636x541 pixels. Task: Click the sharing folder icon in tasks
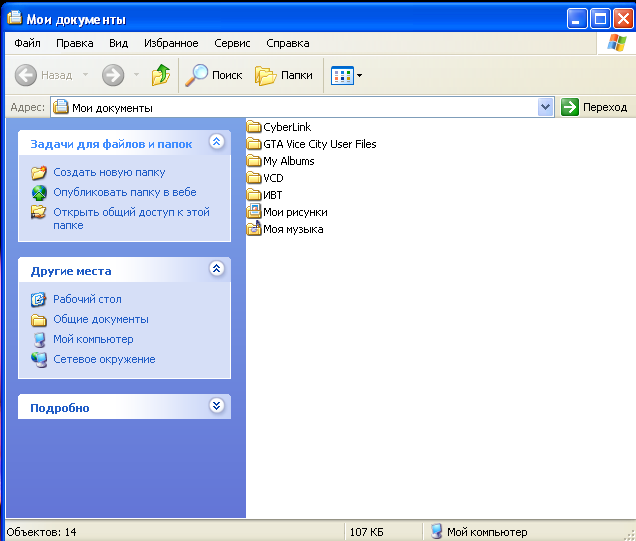(x=39, y=212)
